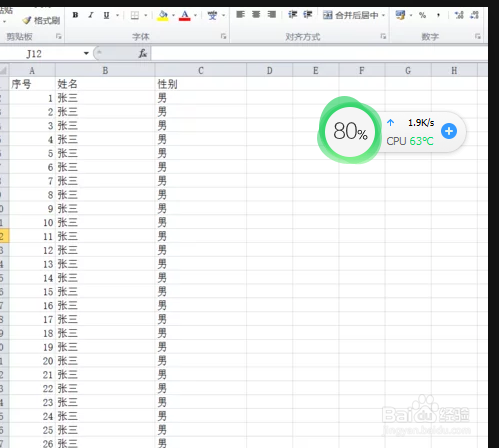Select column D header
The width and height of the screenshot is (499, 448).
pyautogui.click(x=270, y=71)
